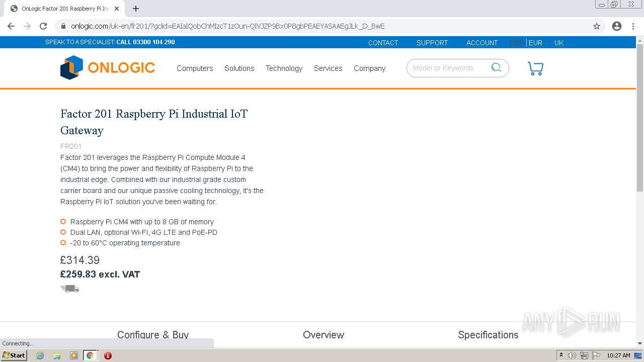Open file explorer from taskbar

(x=57, y=355)
